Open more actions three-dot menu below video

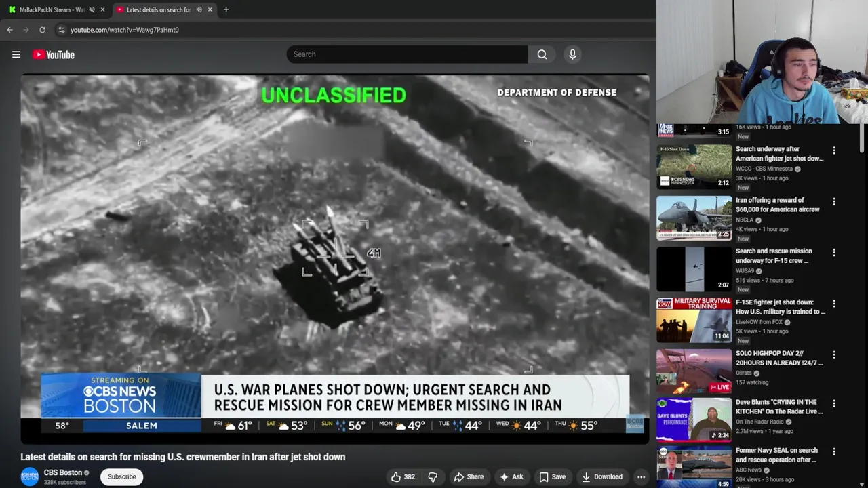641,476
